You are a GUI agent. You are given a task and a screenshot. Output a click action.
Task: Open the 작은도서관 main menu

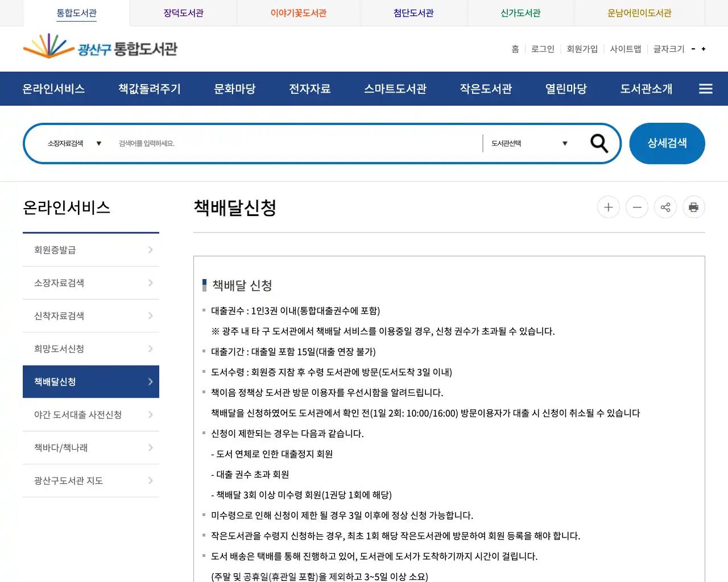[x=486, y=89]
